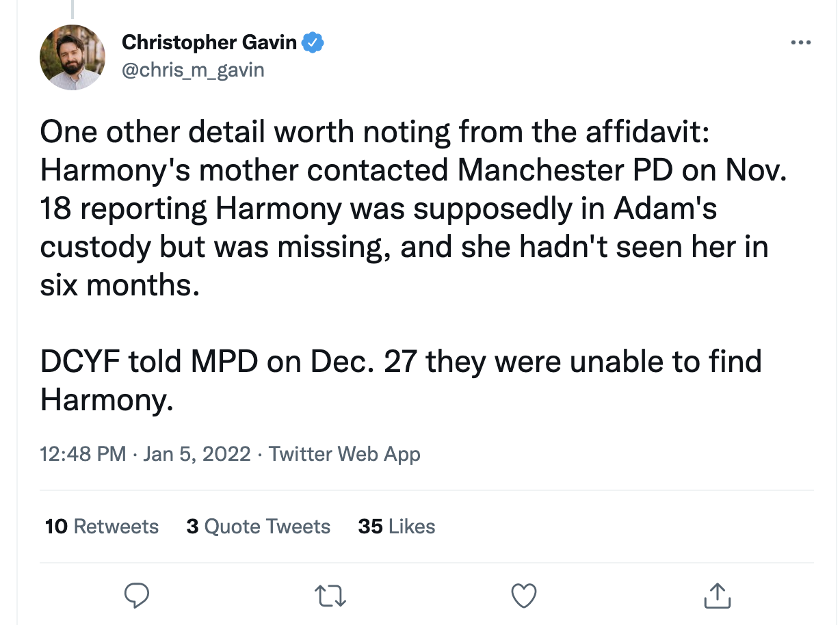840x625 pixels.
Task: Click the Jan 5, 2022 date
Action: [x=197, y=454]
